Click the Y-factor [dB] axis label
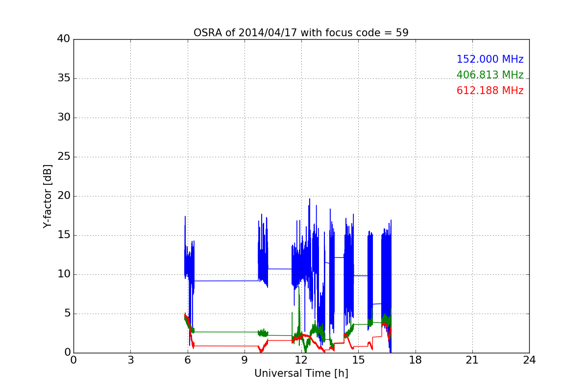 pyautogui.click(x=48, y=196)
